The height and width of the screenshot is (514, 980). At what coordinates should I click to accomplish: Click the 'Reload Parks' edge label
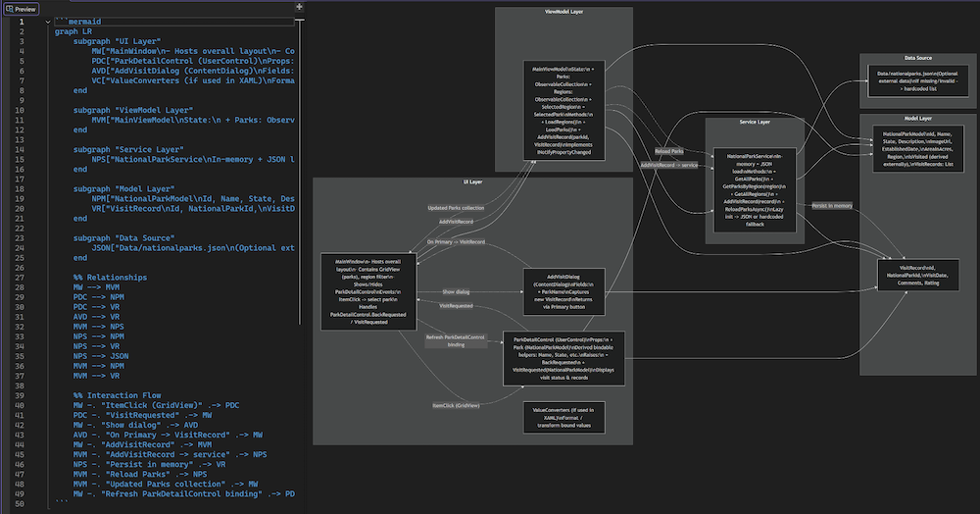point(668,151)
